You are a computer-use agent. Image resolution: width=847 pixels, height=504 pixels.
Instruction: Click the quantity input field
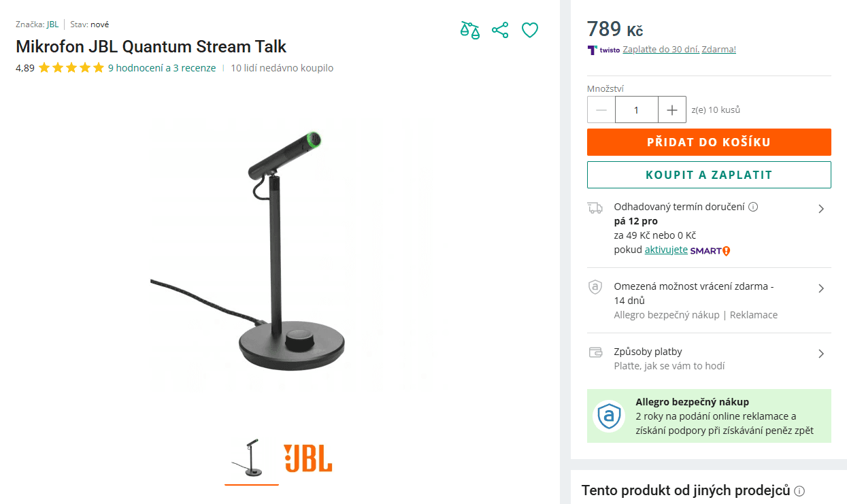click(636, 110)
